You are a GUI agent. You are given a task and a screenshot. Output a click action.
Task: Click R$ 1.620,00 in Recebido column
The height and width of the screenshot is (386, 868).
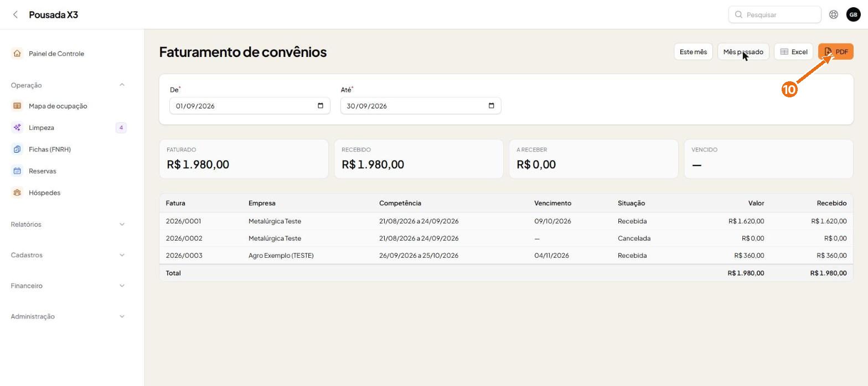(x=829, y=221)
